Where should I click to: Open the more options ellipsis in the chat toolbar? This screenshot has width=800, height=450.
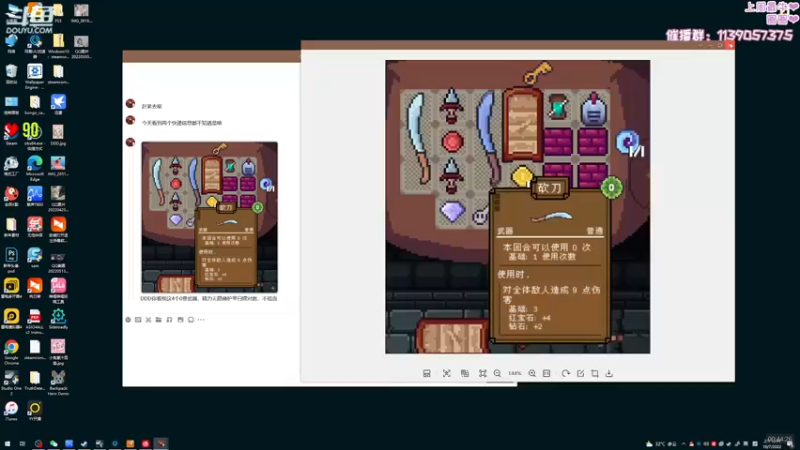click(x=201, y=320)
